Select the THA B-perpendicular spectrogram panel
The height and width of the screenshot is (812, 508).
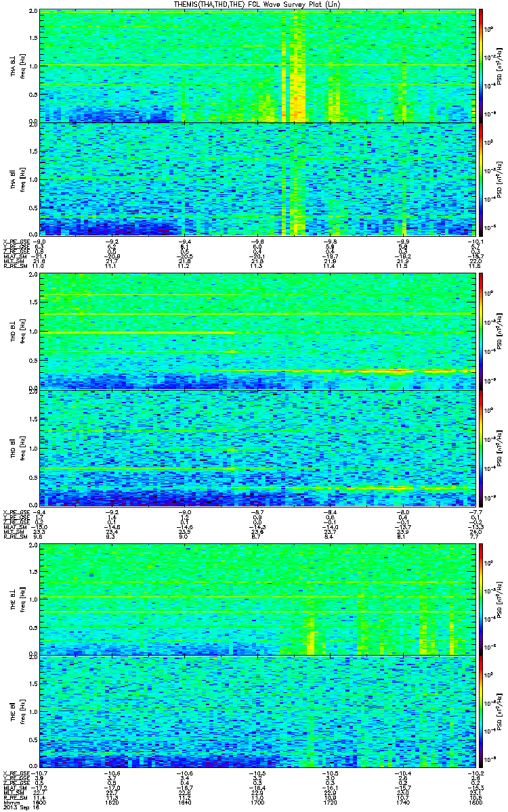pos(257,66)
